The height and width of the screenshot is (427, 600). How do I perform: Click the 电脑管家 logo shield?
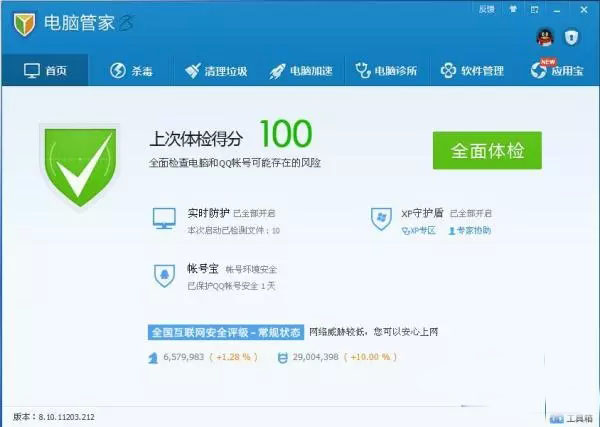[x=24, y=24]
